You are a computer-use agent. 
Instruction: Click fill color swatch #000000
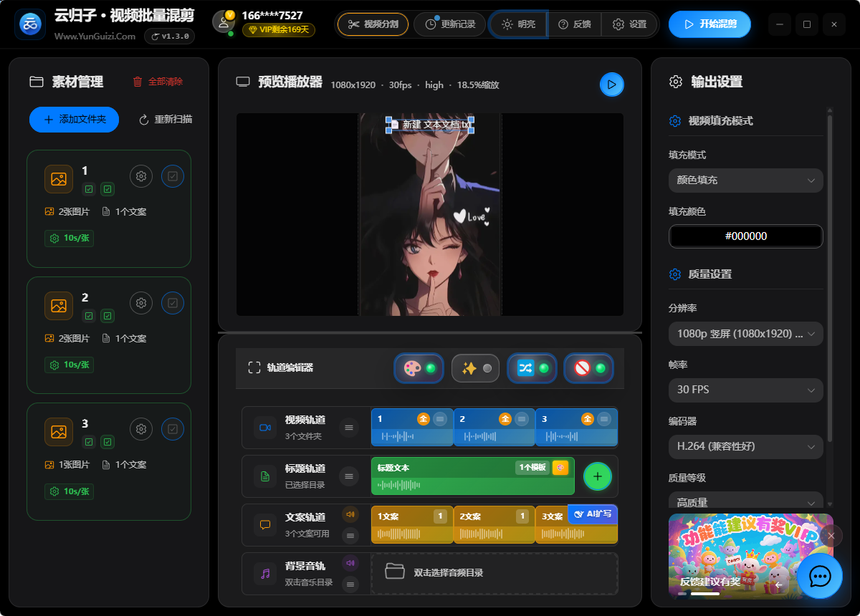click(x=745, y=236)
